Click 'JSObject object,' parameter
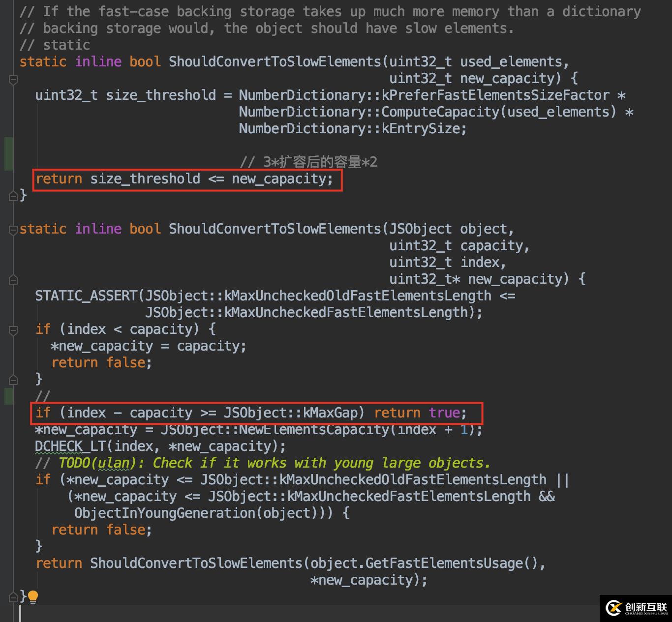 click(452, 229)
